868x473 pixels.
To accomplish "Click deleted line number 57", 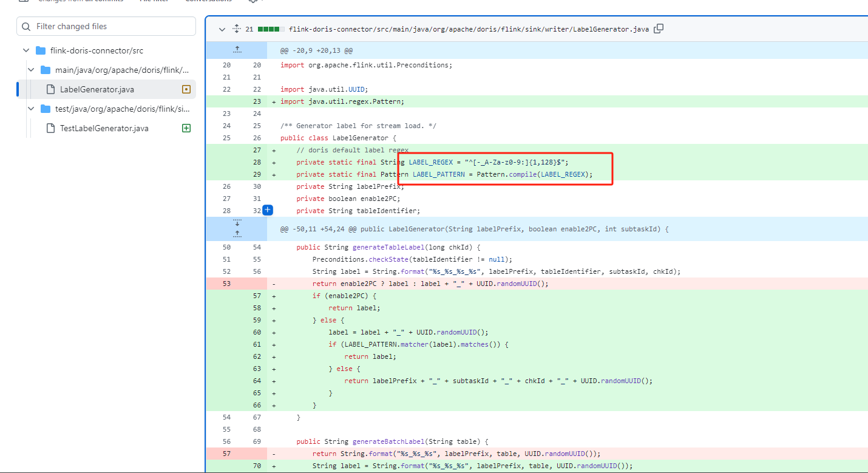I will tap(226, 454).
